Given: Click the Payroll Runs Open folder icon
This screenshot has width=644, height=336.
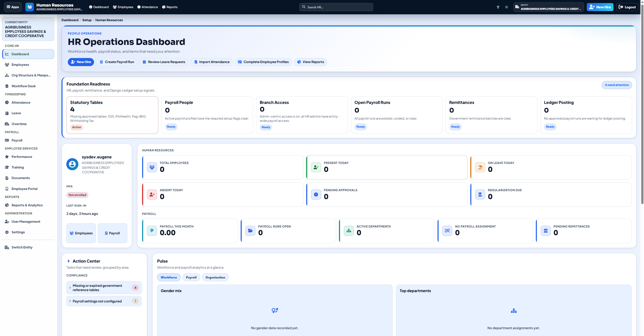Looking at the screenshot, I should coord(250,231).
